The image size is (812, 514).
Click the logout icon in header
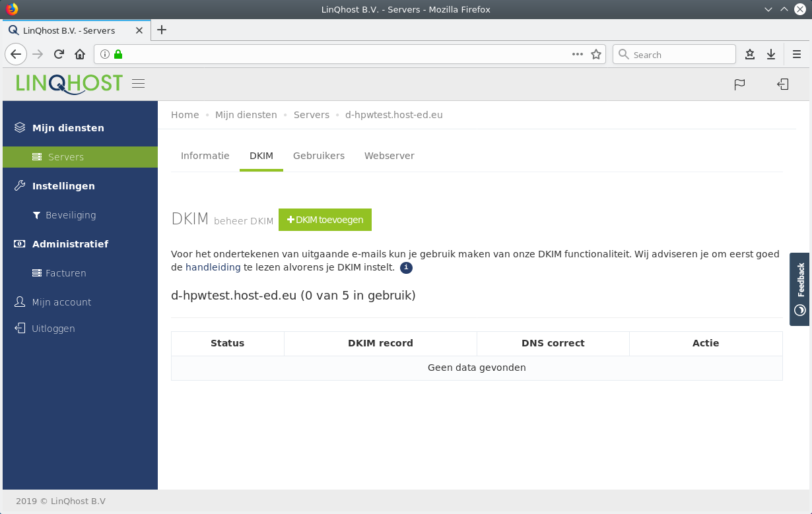(783, 84)
